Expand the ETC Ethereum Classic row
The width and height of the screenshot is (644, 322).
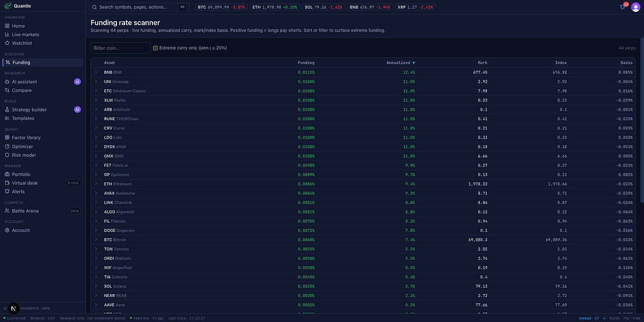[96, 91]
